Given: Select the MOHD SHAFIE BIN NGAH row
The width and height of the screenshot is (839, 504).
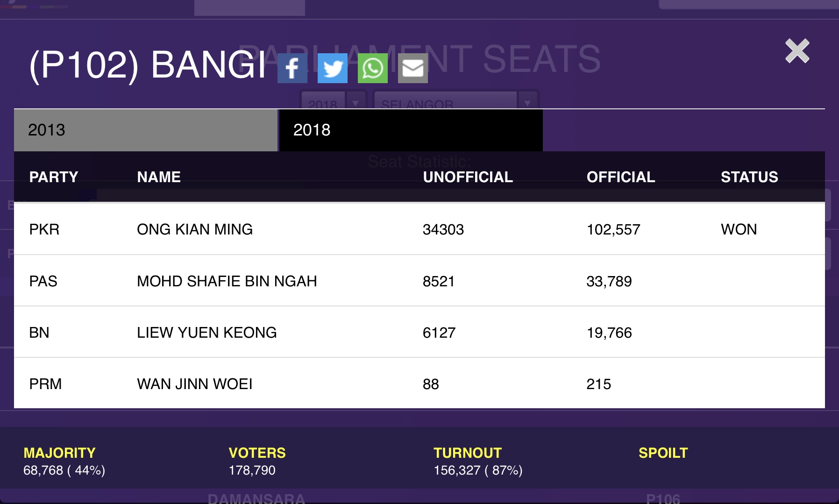Looking at the screenshot, I should (419, 281).
